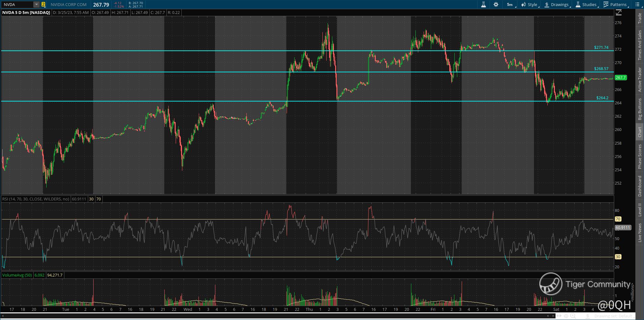Click the green 267.7 current price bubble
This screenshot has height=320, width=644.
[x=621, y=77]
